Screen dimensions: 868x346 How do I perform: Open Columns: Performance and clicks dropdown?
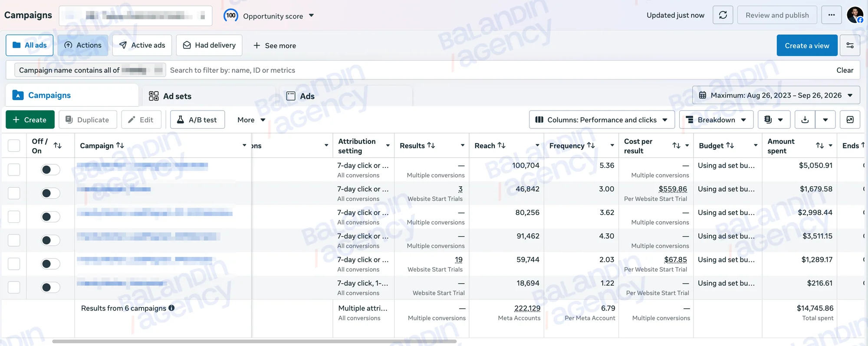pos(602,120)
